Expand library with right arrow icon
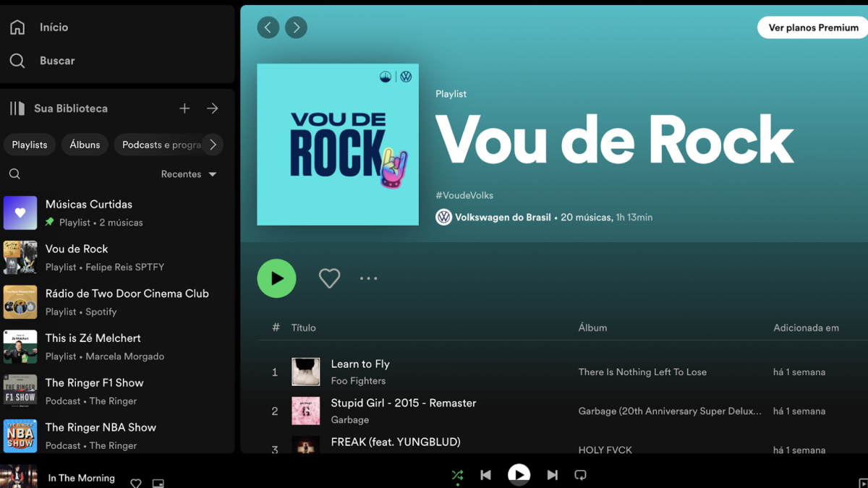 [213, 108]
